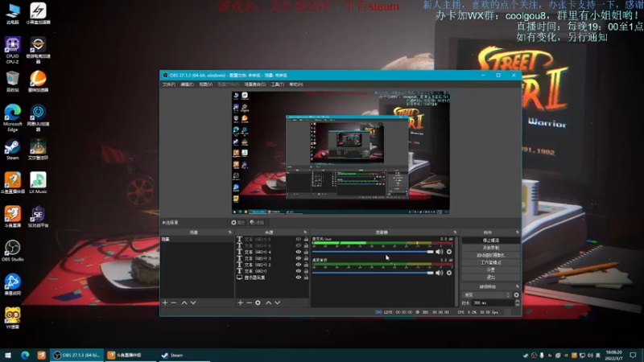Select the 场景 item in scenes list
The width and height of the screenshot is (644, 362).
point(197,239)
